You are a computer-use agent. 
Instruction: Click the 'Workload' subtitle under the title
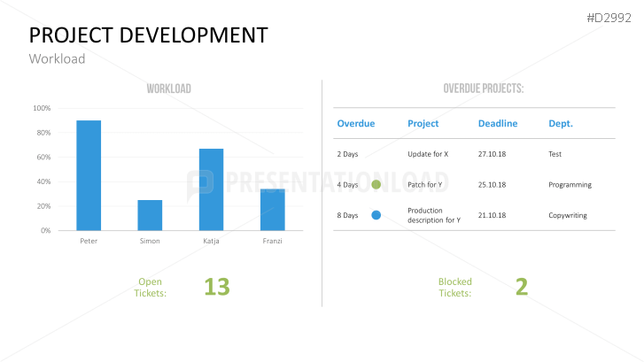tap(57, 58)
